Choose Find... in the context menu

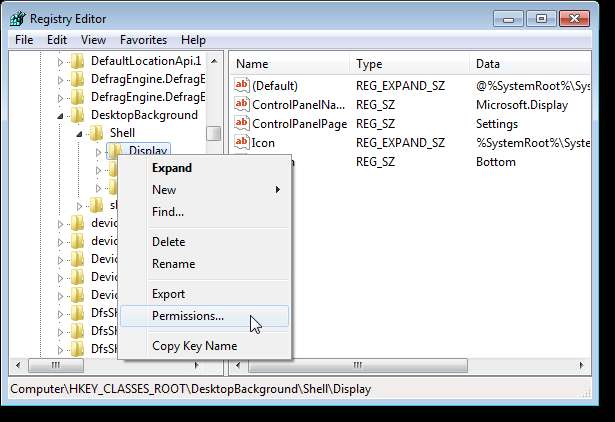pyautogui.click(x=204, y=212)
